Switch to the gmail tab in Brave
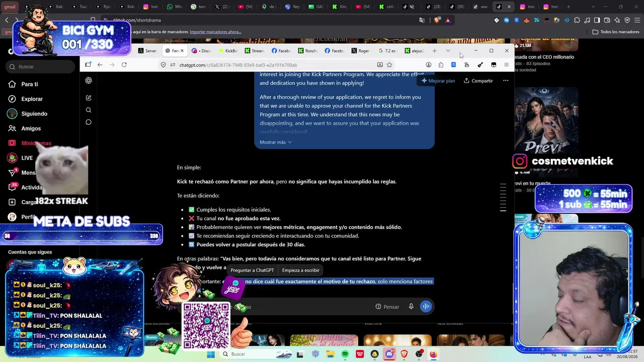 pos(10,7)
